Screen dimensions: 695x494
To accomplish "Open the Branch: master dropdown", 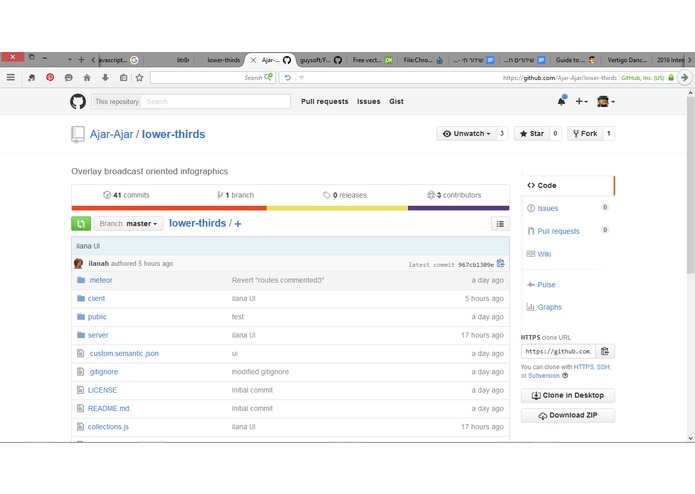I will (x=128, y=224).
